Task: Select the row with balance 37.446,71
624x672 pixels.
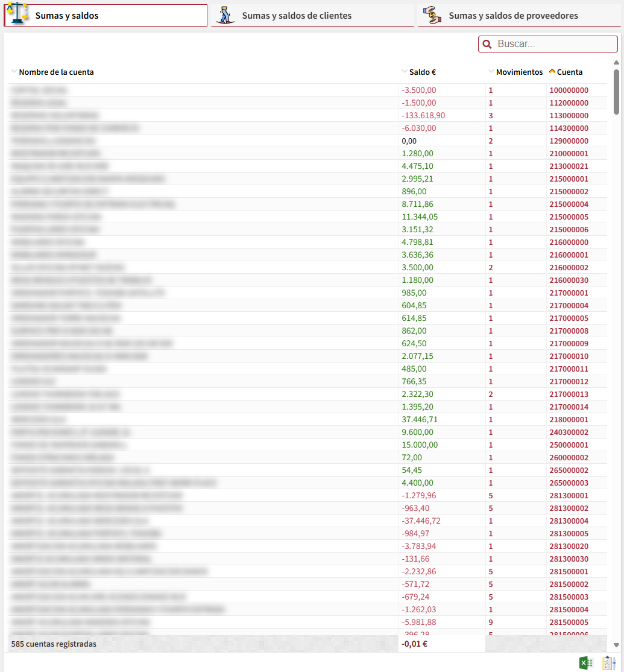Action: [420, 419]
